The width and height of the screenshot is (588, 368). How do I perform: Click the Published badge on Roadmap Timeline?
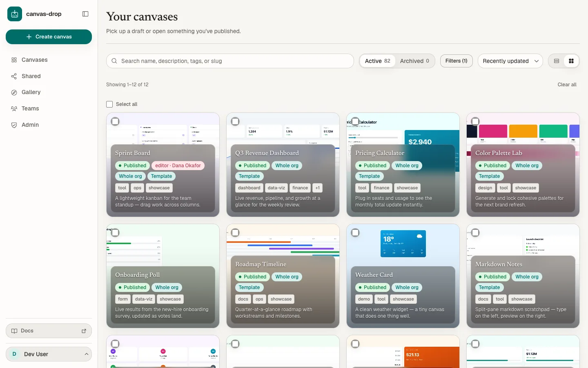[252, 277]
